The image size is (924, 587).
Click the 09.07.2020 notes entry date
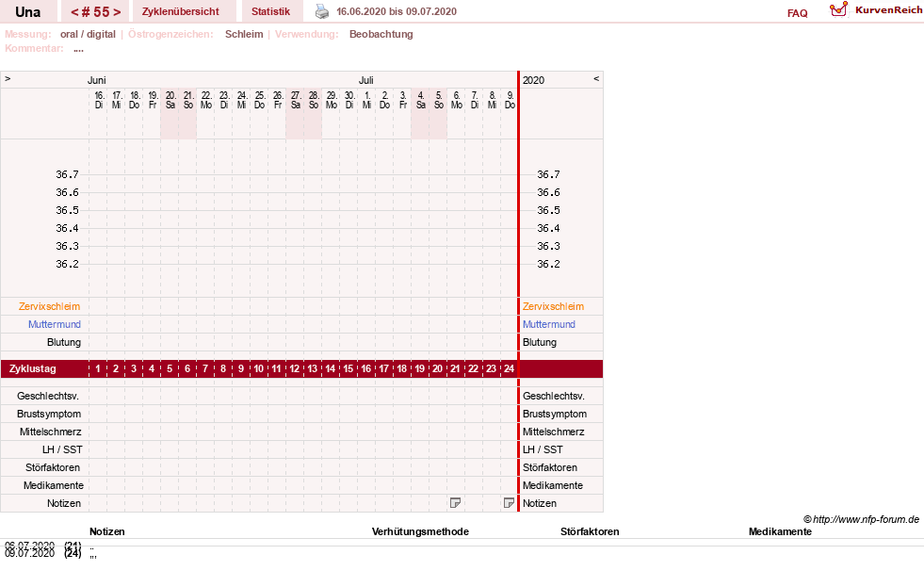coord(29,553)
